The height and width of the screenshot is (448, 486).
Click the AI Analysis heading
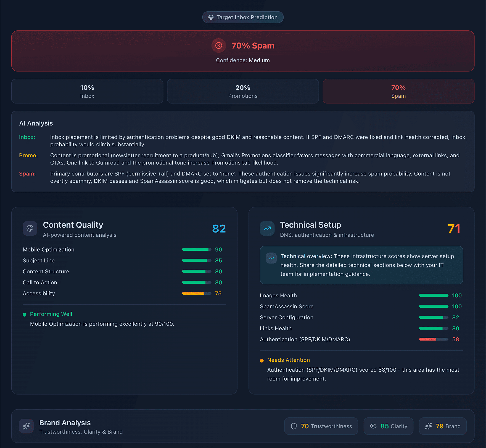click(x=36, y=123)
